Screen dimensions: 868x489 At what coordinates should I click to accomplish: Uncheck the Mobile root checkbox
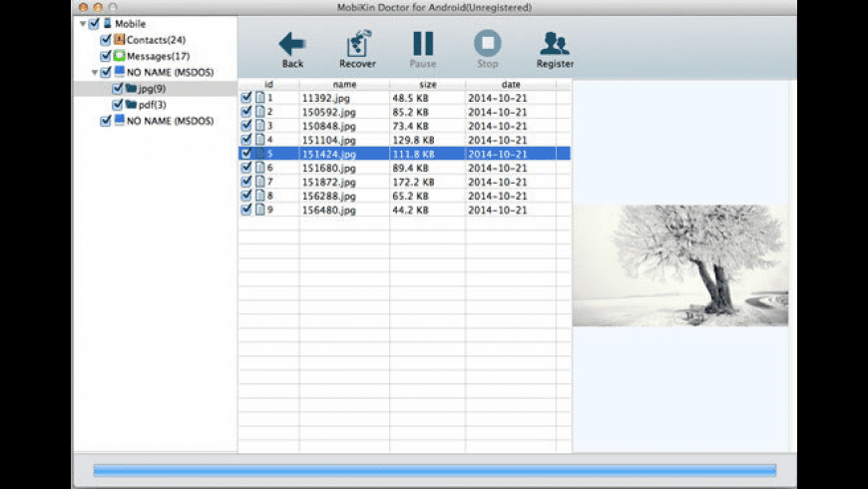coord(94,23)
